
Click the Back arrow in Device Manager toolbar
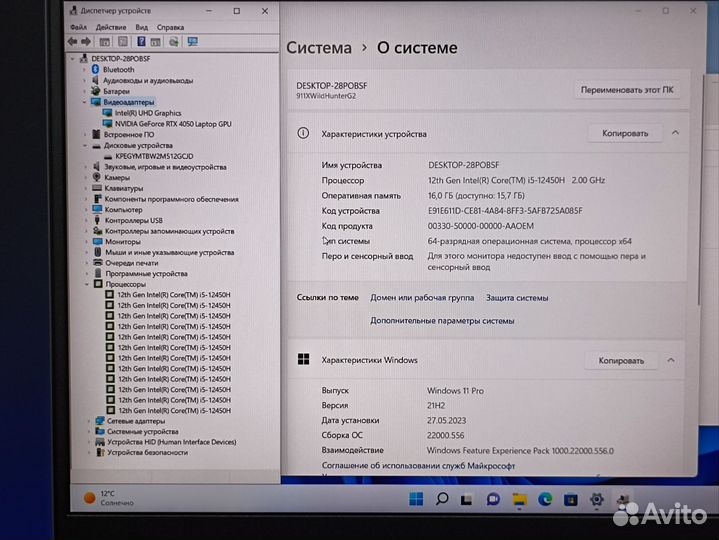click(72, 42)
